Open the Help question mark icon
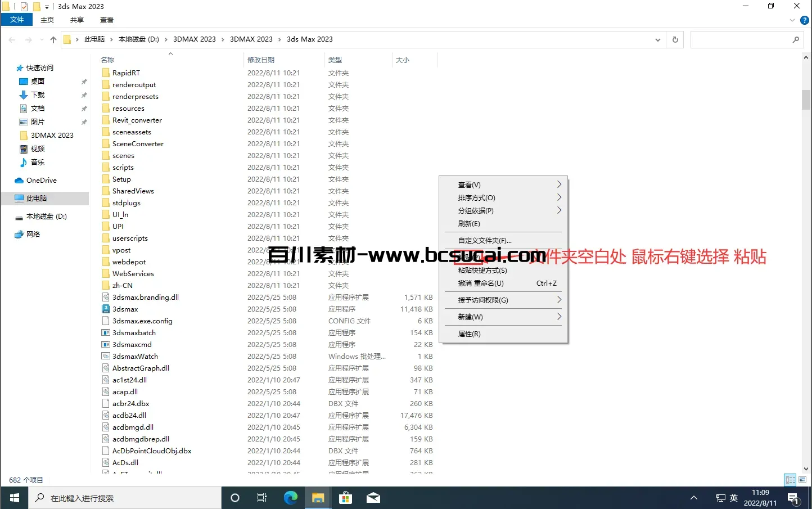 [x=805, y=20]
